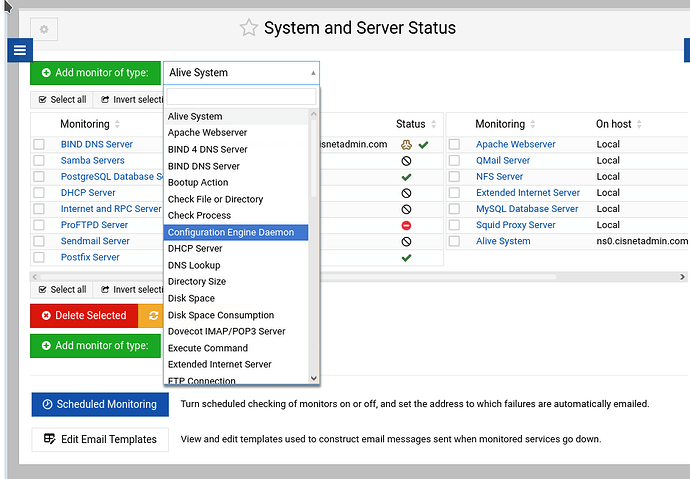Open Edit Email Templates
This screenshot has height=479, width=690.
click(x=100, y=439)
